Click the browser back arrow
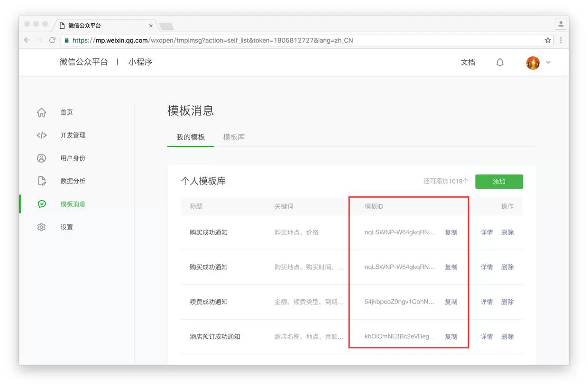The image size is (588, 388). (x=27, y=40)
